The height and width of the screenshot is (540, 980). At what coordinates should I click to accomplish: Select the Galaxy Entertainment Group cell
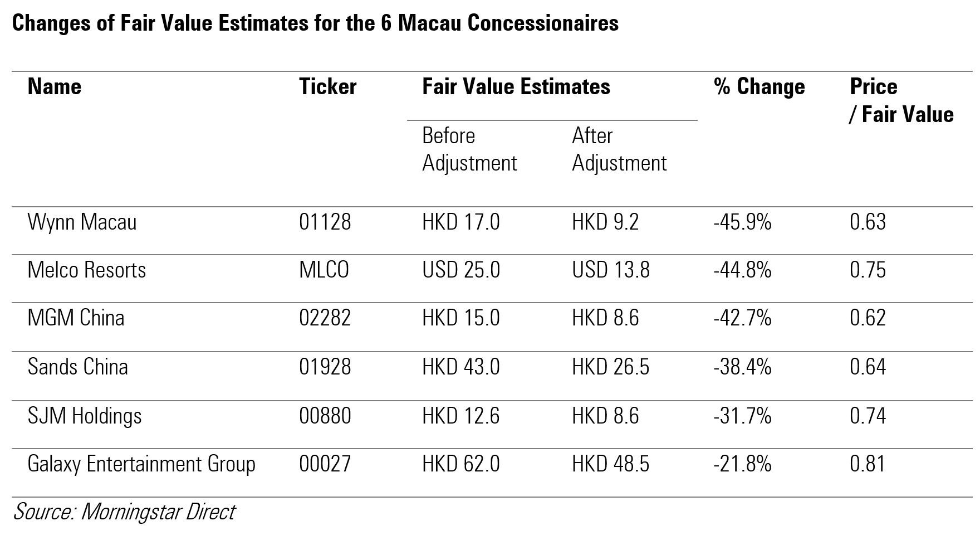coord(141,464)
